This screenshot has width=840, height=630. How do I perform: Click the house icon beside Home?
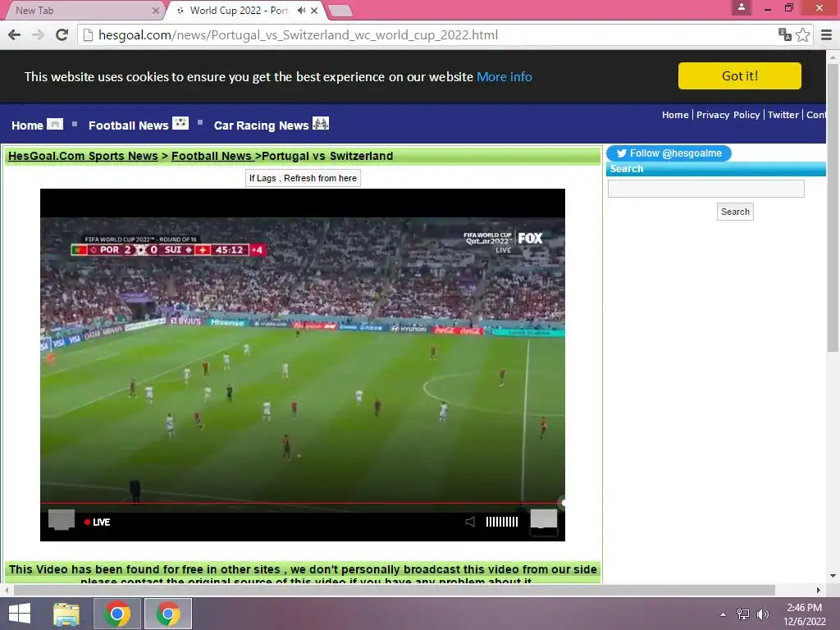coord(55,124)
